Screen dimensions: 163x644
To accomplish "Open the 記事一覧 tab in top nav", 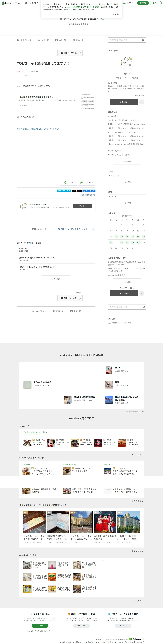I will coord(43,40).
